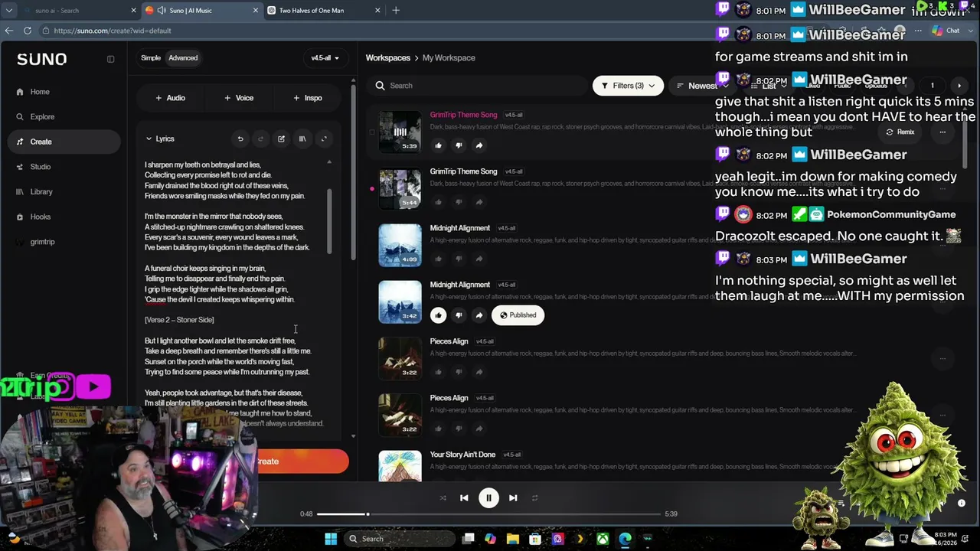Share the GrimTrip Theme Song 5:39 track
The height and width of the screenshot is (551, 980).
[479, 145]
